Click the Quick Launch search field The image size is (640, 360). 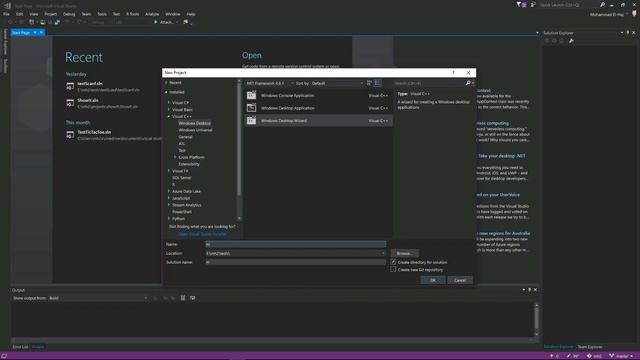click(x=569, y=5)
